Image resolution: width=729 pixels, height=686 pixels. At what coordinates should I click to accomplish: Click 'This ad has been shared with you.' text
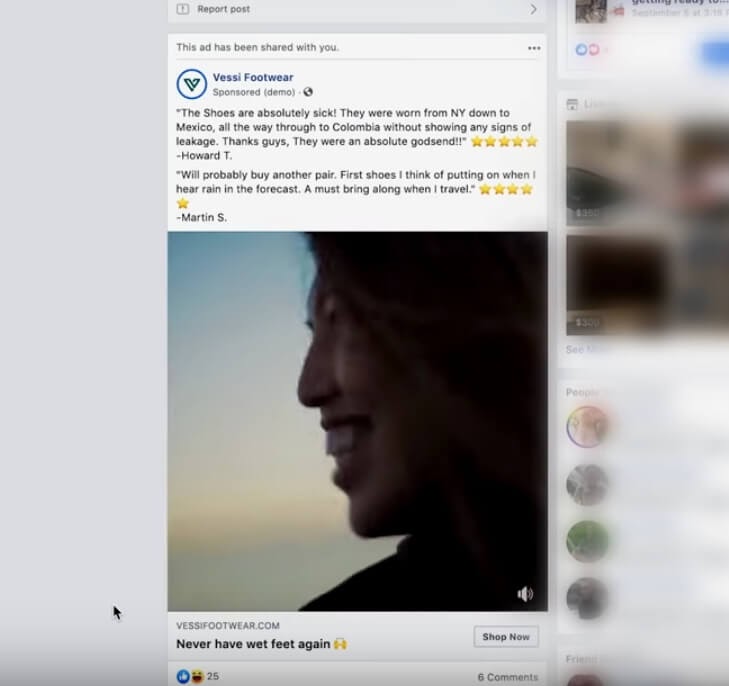click(258, 47)
